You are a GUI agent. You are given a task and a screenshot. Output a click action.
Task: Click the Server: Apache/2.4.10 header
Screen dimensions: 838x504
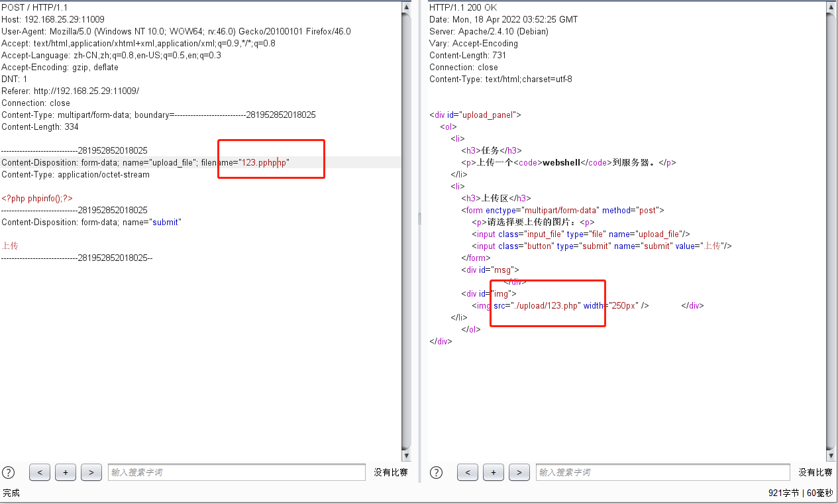pos(489,31)
